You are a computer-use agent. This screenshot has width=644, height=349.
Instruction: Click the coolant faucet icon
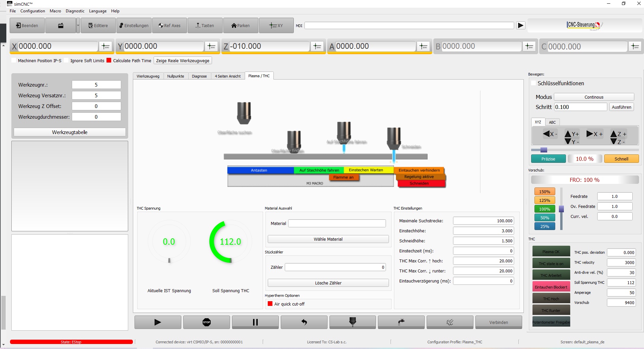click(x=401, y=322)
